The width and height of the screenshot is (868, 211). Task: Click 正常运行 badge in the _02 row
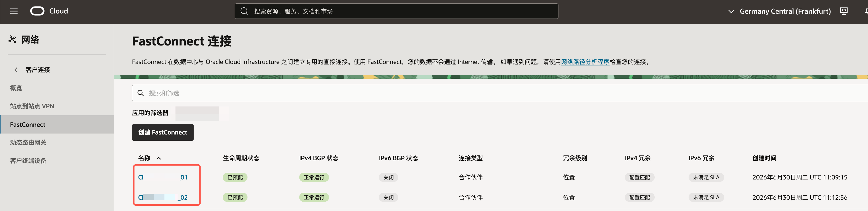[x=314, y=198]
